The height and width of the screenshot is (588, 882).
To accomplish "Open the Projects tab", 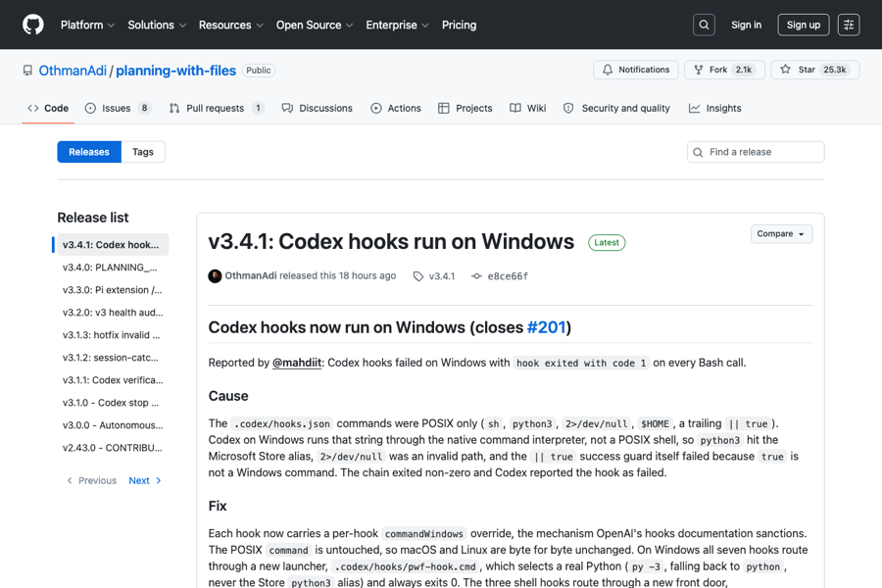I will [465, 108].
